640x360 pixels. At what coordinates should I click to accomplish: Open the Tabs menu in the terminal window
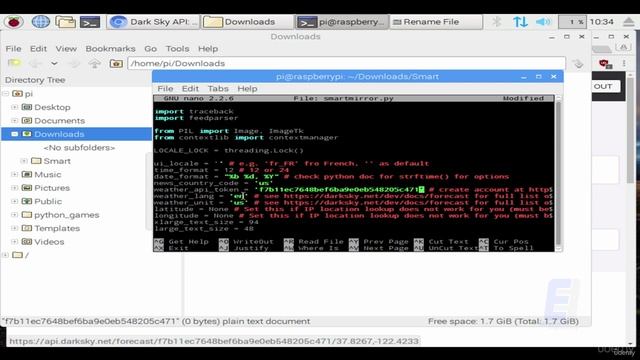pyautogui.click(x=218, y=89)
